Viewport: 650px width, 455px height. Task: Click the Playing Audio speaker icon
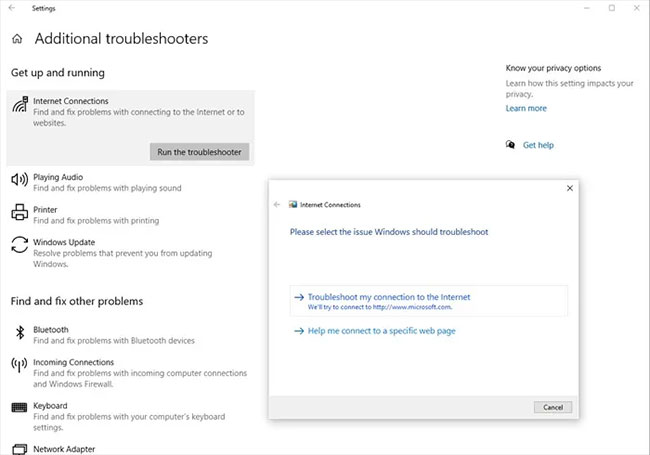tap(19, 180)
